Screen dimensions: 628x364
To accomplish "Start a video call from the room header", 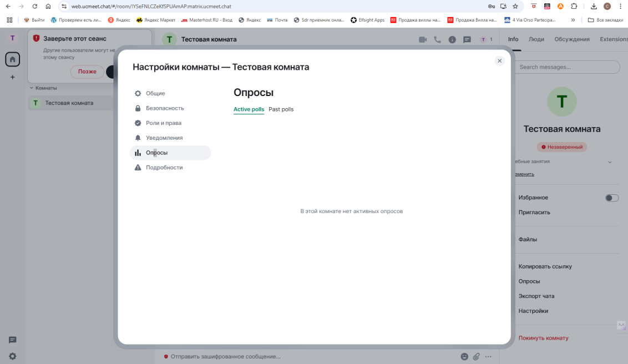I will point(423,39).
